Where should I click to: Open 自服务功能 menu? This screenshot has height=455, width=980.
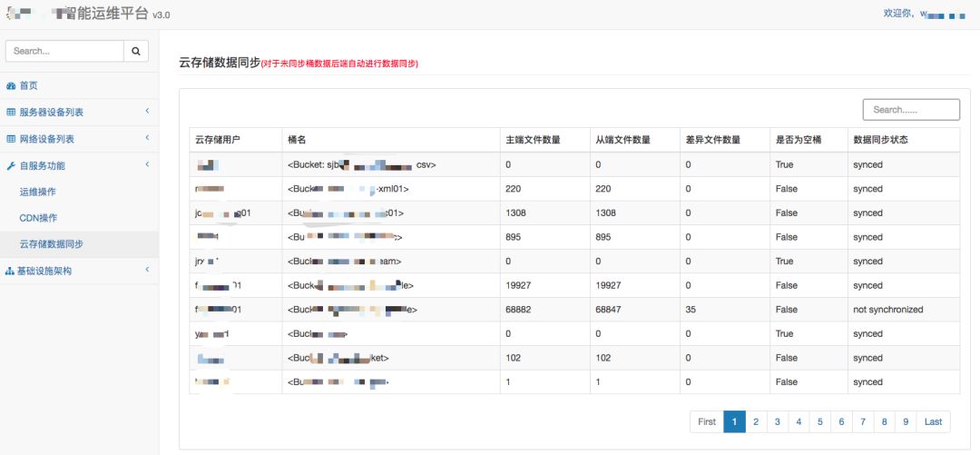coord(79,166)
